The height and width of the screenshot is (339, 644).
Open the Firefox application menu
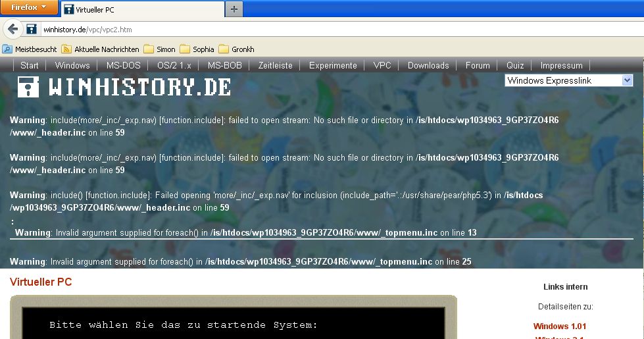tap(29, 7)
